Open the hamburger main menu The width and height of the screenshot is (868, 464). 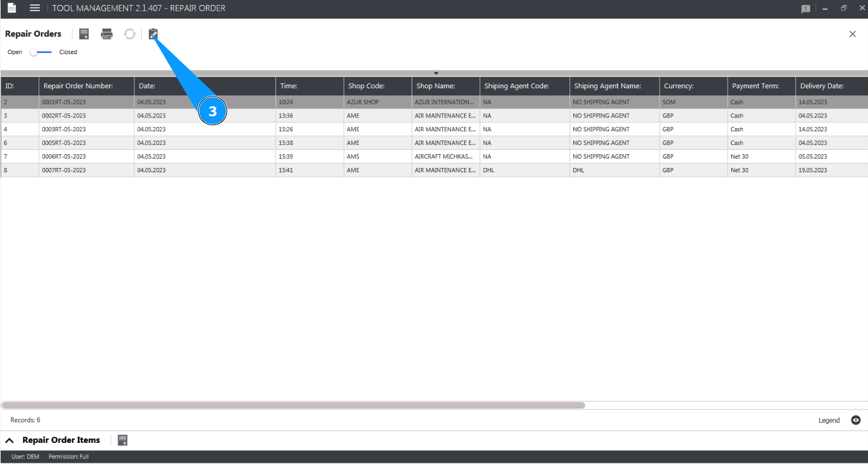35,8
